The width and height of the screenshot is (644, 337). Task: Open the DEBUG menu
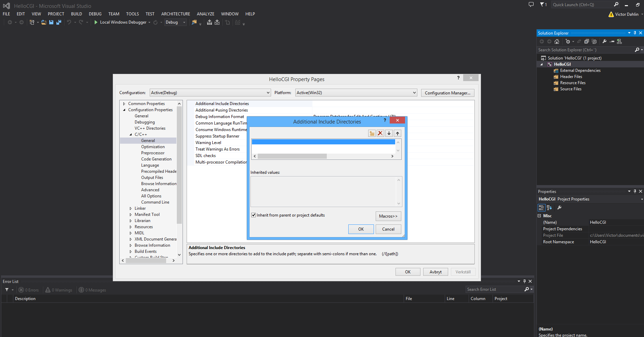(x=95, y=14)
